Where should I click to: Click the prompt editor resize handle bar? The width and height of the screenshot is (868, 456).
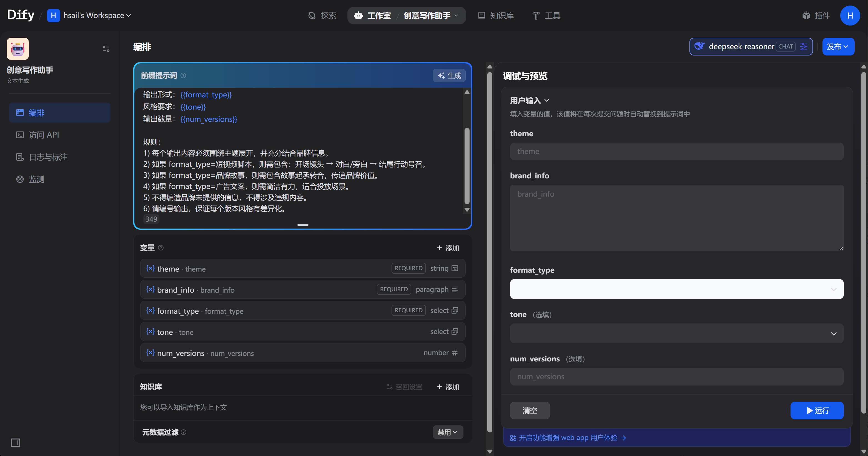(x=303, y=224)
